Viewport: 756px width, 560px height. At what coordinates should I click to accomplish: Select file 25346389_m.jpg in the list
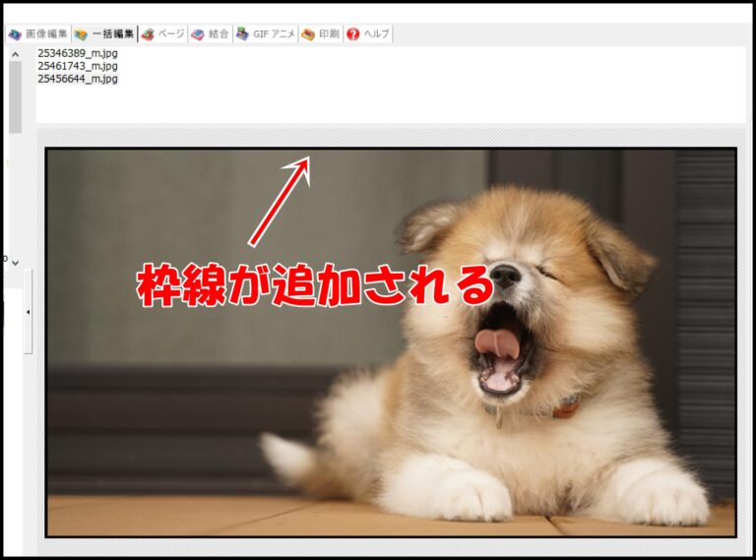coord(78,53)
